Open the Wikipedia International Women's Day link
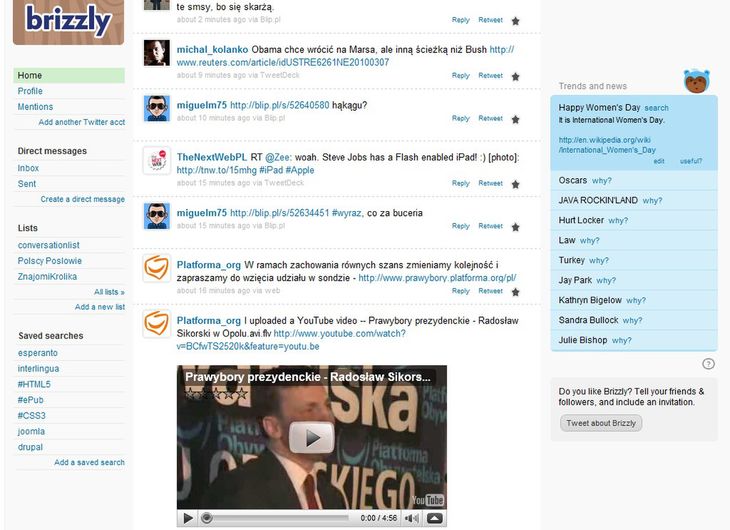Screen dimensions: 730x530 607,145
